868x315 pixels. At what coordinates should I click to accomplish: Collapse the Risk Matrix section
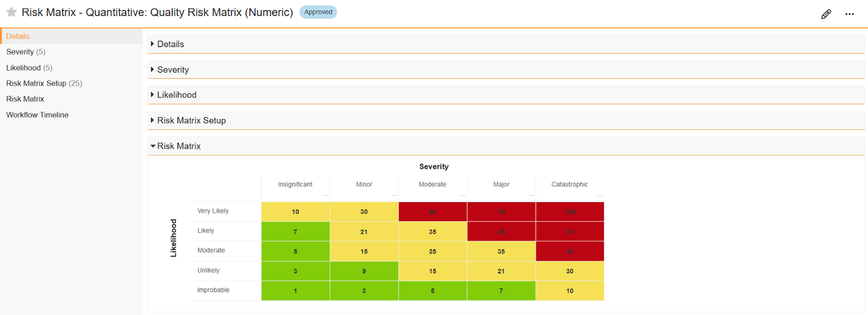point(178,146)
